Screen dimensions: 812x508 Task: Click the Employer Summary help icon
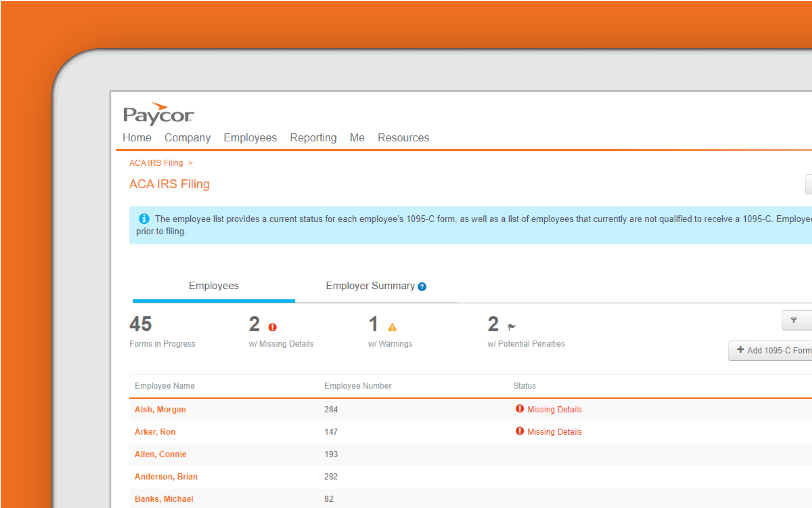[x=422, y=287]
